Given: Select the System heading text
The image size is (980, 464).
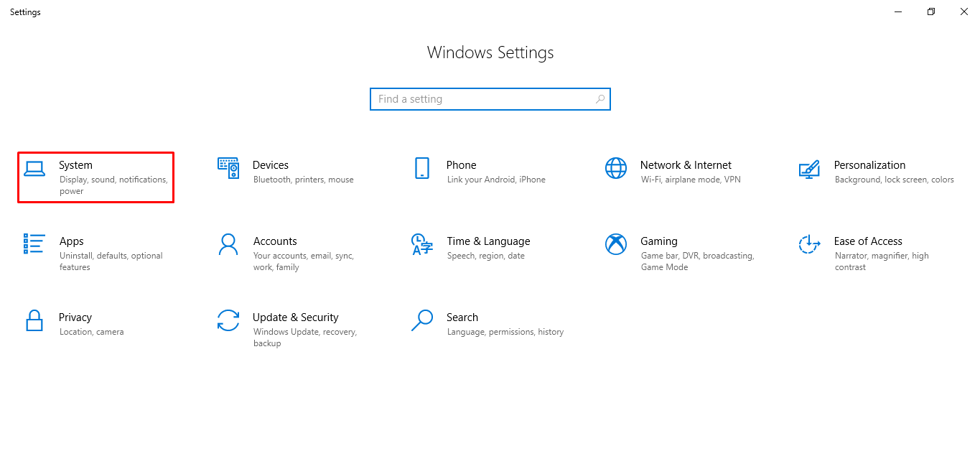Looking at the screenshot, I should [75, 165].
